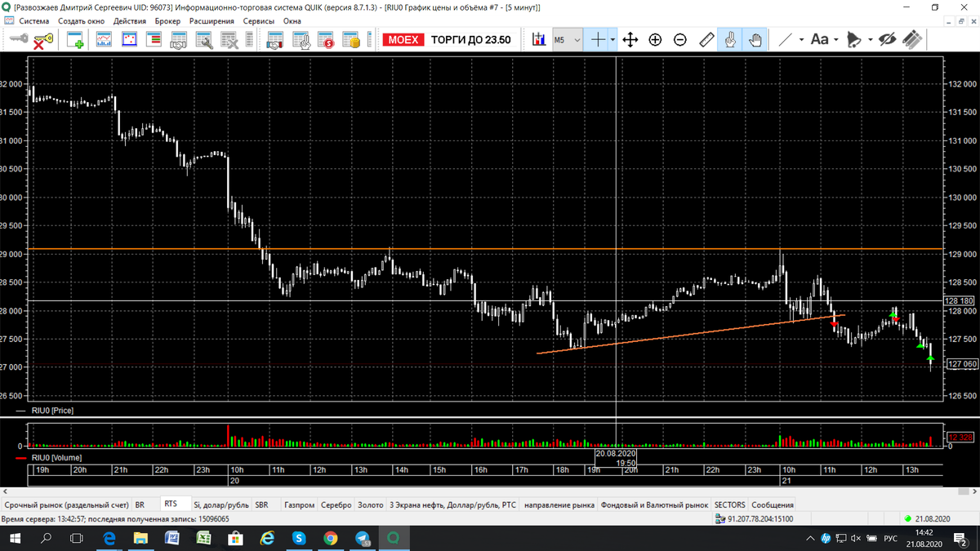980x551 pixels.
Task: Switch to the SECTORS tab
Action: 730,505
